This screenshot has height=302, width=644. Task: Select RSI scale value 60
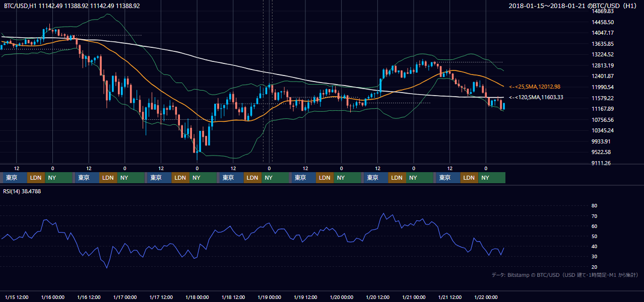pyautogui.click(x=594, y=226)
